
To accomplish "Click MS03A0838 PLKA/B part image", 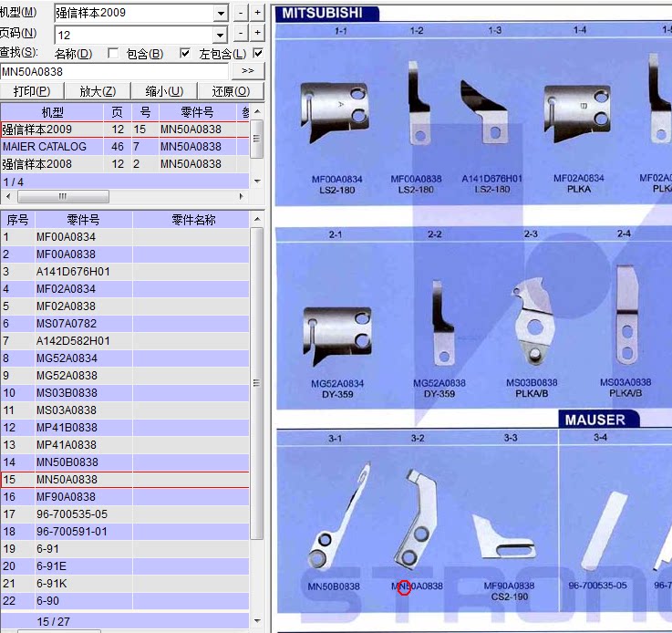I will (627, 315).
